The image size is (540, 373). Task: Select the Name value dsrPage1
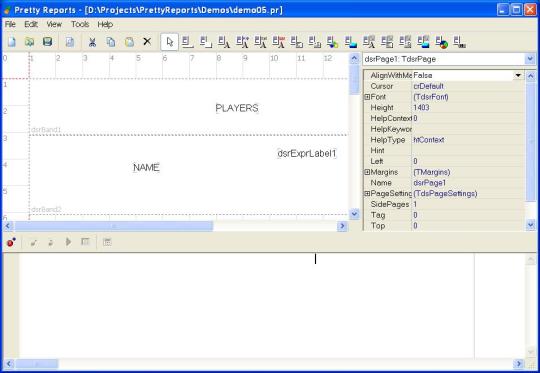click(468, 183)
